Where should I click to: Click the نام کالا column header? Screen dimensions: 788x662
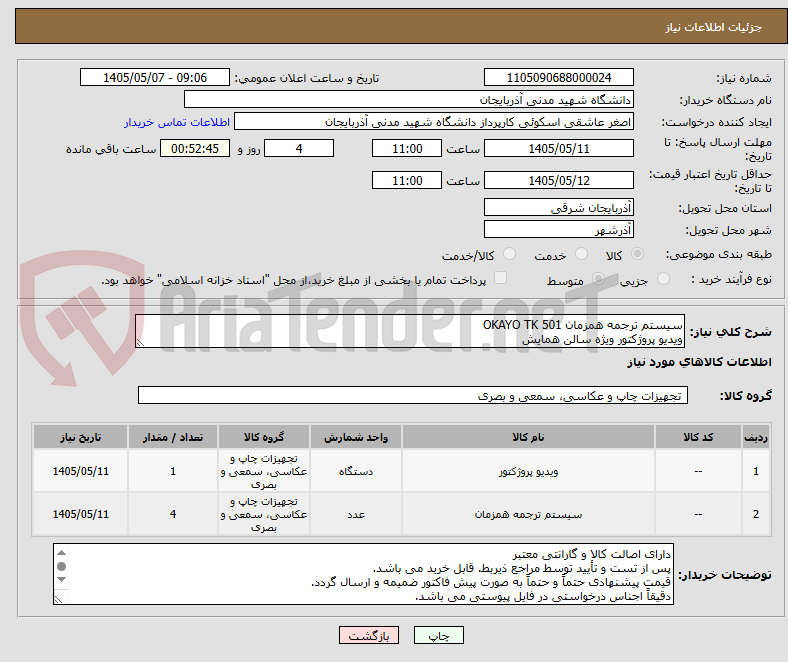[x=528, y=437]
